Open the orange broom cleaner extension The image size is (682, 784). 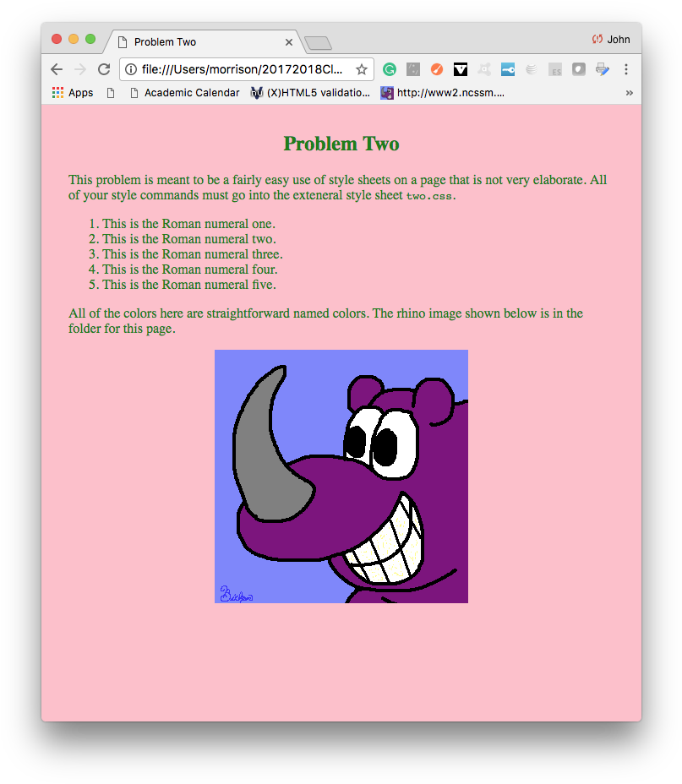pyautogui.click(x=437, y=69)
